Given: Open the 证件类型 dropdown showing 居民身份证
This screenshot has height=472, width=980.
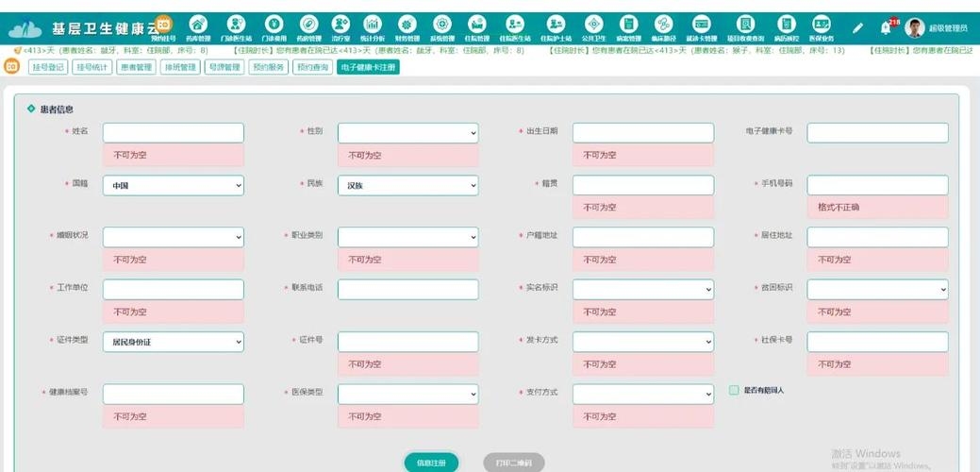Looking at the screenshot, I should 174,342.
